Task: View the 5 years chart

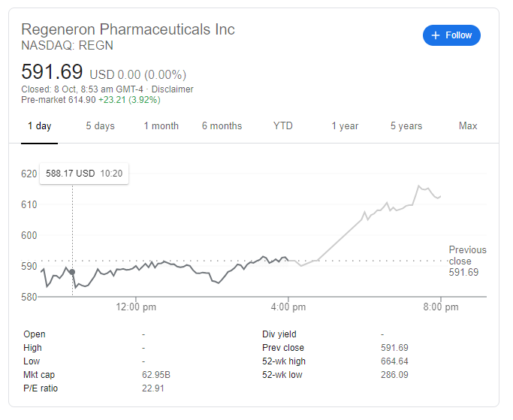Action: 406,126
